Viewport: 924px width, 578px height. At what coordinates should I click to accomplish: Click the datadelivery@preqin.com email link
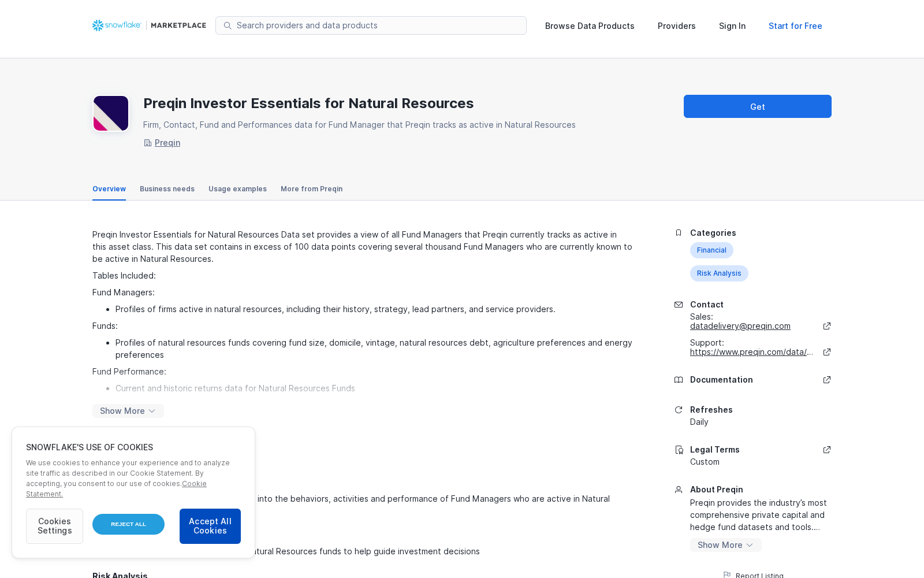(740, 326)
